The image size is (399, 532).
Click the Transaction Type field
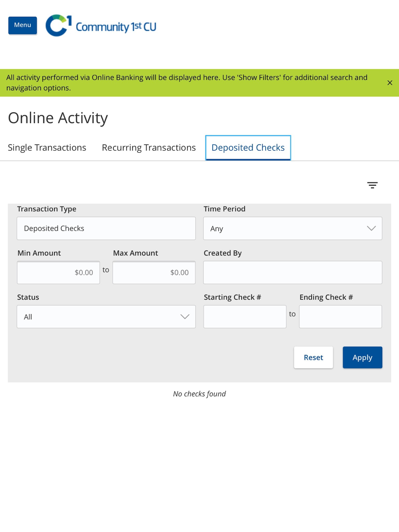106,229
